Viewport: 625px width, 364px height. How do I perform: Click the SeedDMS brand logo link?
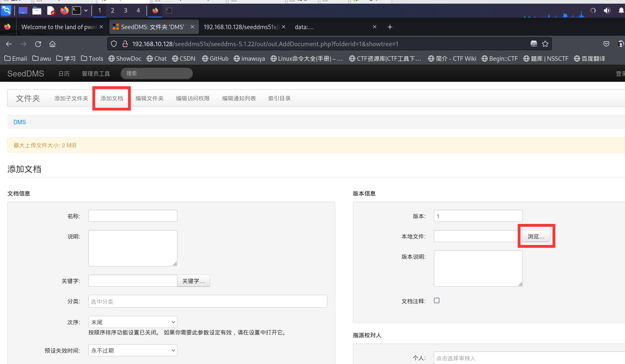tap(26, 74)
